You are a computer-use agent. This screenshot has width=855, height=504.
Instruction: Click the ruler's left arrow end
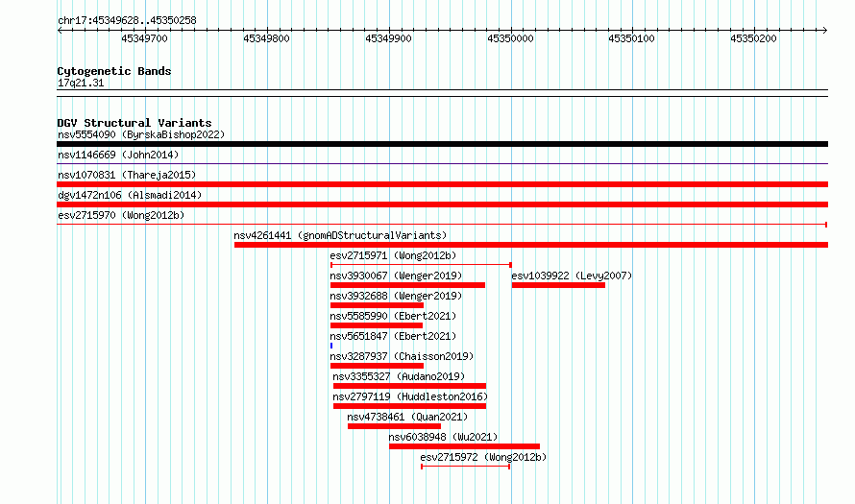coord(60,31)
